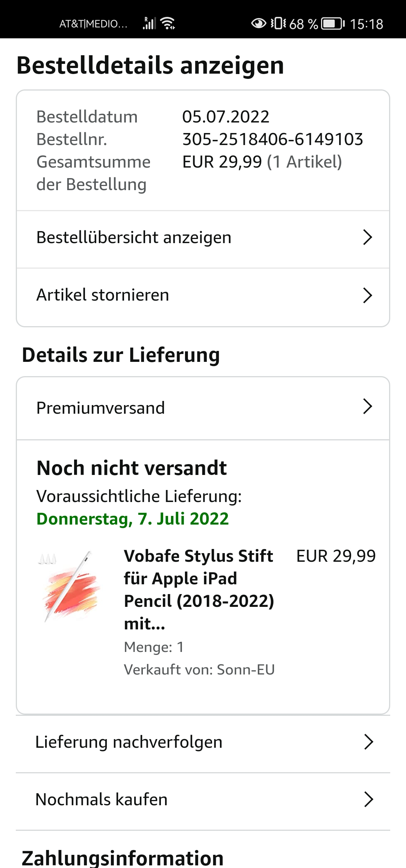Tap the chevron beside Artikel stornieren
This screenshot has width=406, height=868.
[x=367, y=295]
